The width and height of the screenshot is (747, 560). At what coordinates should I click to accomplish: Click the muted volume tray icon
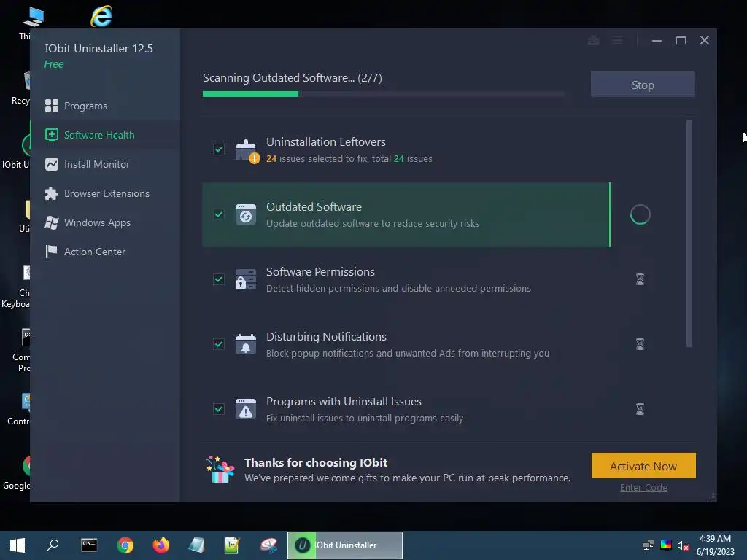(683, 545)
